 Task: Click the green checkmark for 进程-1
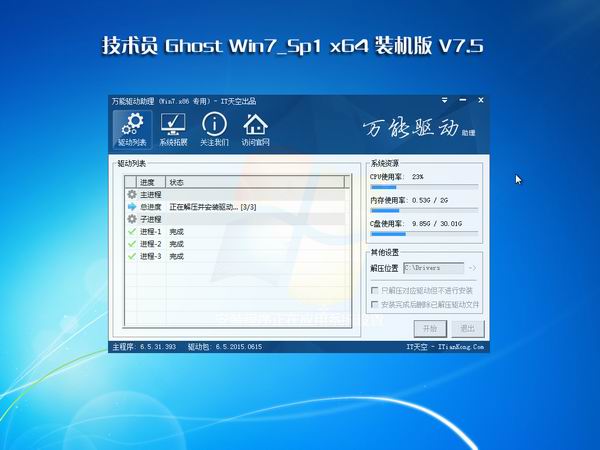[x=131, y=231]
